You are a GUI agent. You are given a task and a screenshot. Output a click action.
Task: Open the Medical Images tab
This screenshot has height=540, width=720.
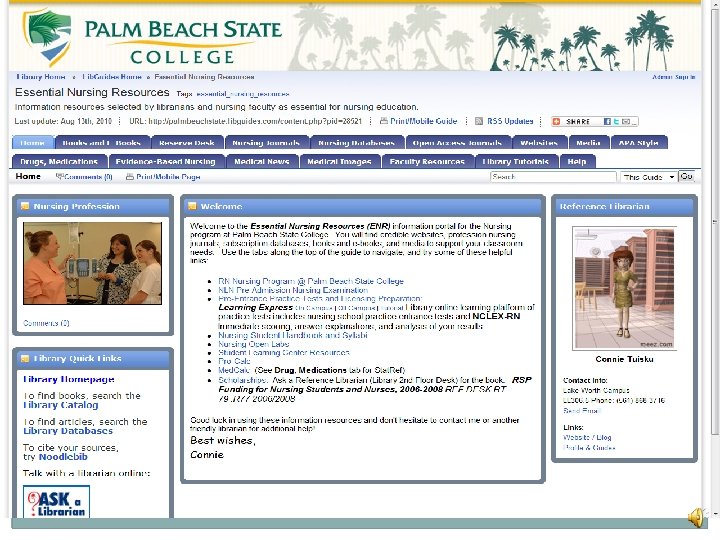coord(339,162)
